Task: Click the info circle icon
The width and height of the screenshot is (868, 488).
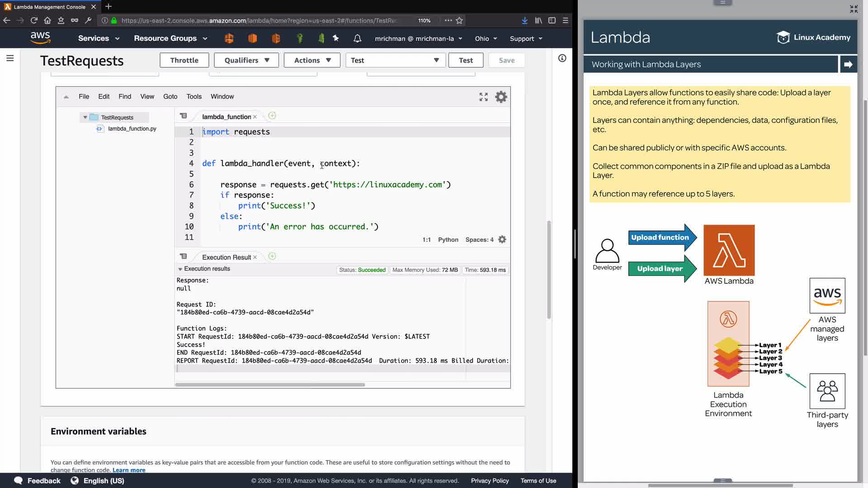Action: (562, 58)
